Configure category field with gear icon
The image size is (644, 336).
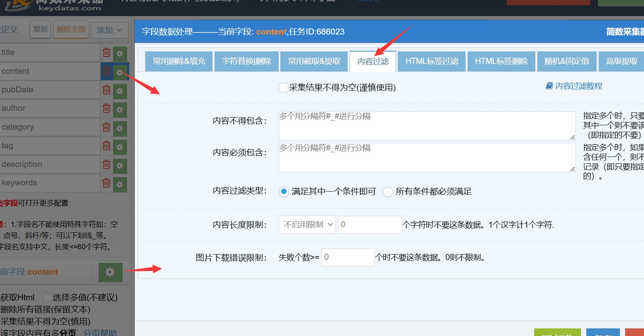pyautogui.click(x=119, y=128)
